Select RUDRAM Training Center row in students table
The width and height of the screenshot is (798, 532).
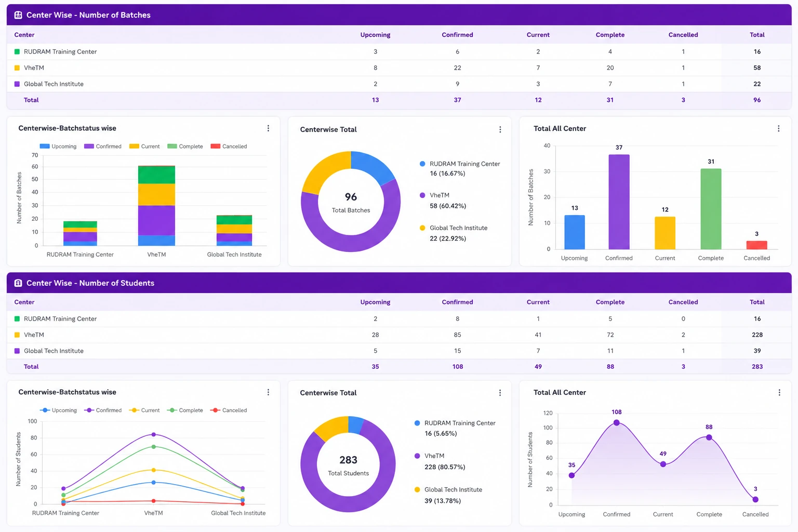point(399,318)
